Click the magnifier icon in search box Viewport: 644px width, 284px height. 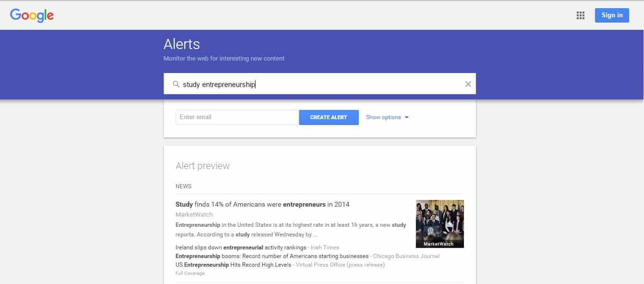[x=176, y=84]
